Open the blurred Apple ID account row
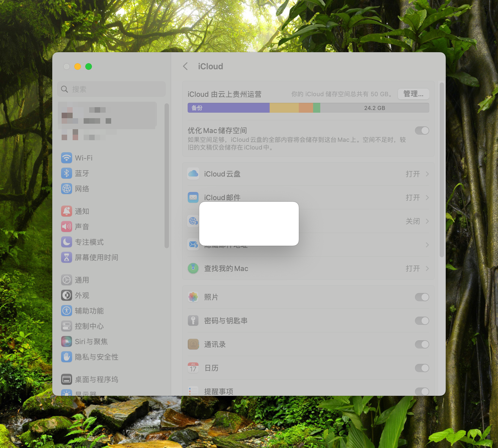 107,115
